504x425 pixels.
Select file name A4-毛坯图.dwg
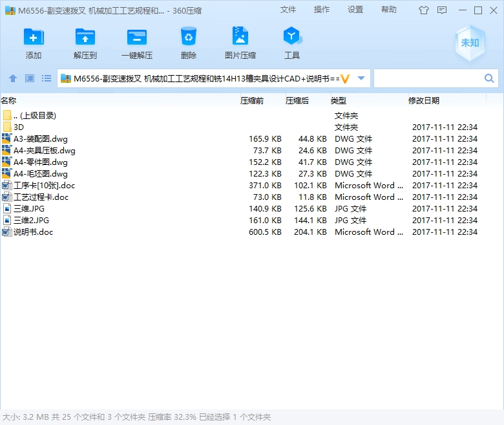[x=41, y=174]
